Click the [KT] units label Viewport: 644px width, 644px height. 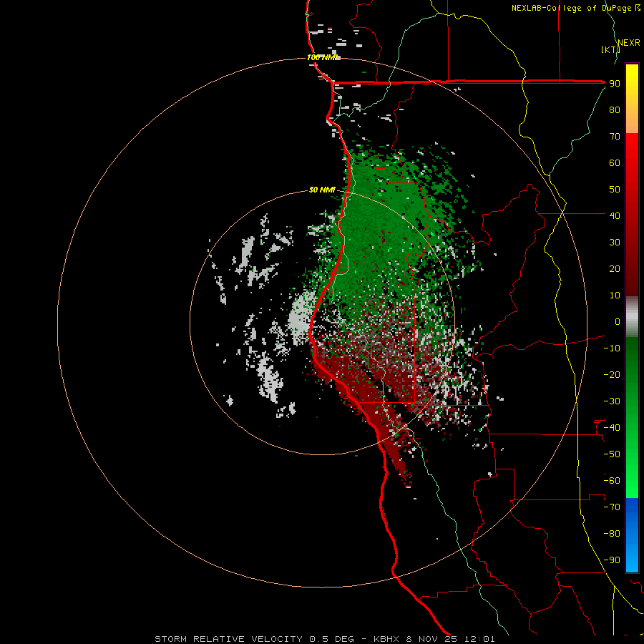[611, 49]
